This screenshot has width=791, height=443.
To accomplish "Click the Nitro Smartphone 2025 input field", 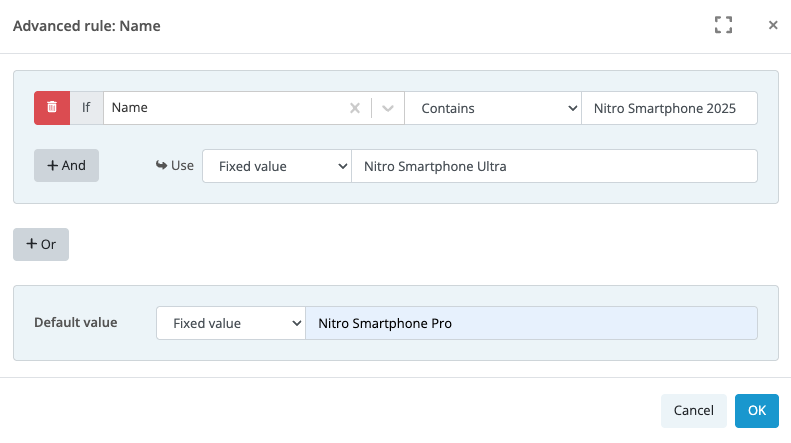I will pos(669,108).
